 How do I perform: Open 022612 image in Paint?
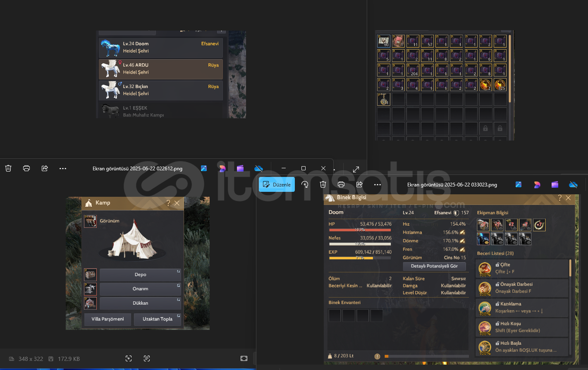click(x=204, y=168)
